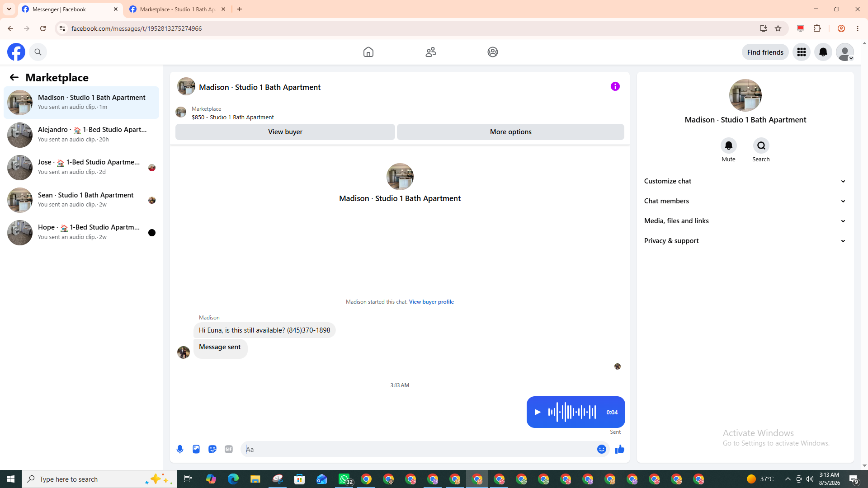Open the Windows Start menu

tap(11, 479)
